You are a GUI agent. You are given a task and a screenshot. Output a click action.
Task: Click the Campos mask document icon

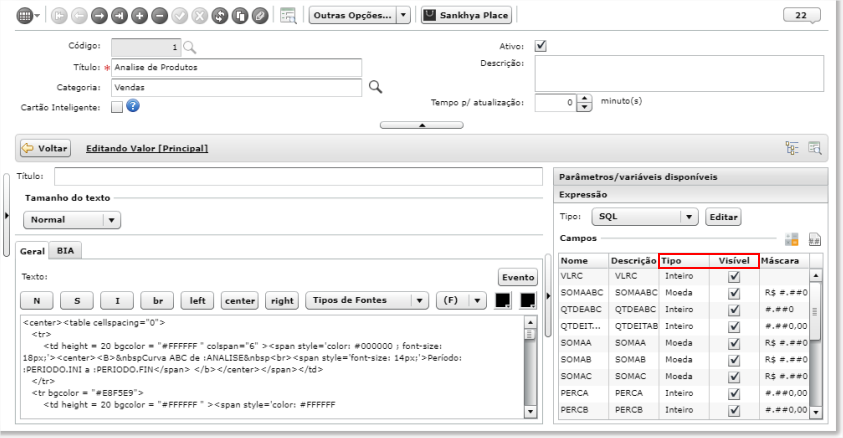point(815,239)
